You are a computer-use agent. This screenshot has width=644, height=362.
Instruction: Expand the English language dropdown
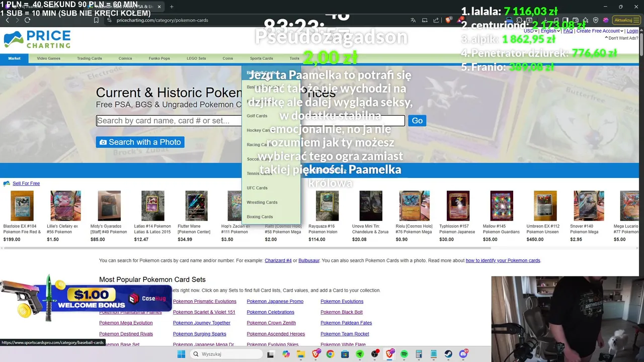(x=550, y=31)
